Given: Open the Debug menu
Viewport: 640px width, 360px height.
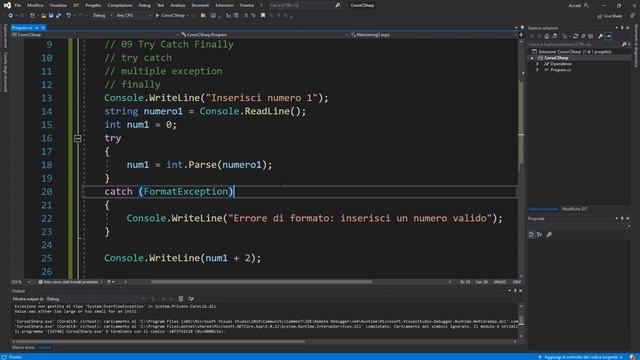Looking at the screenshot, I should 144,5.
